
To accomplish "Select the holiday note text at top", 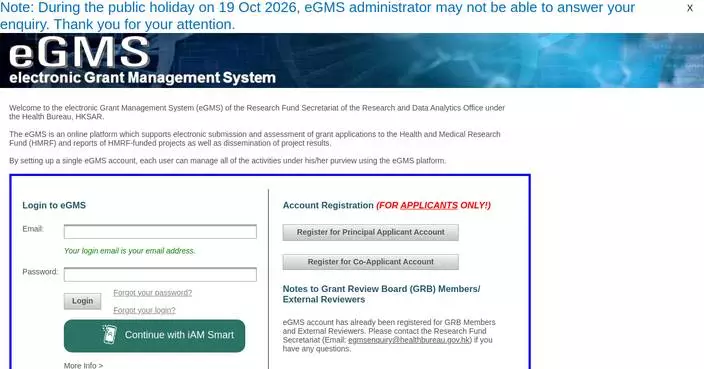I will pyautogui.click(x=317, y=16).
